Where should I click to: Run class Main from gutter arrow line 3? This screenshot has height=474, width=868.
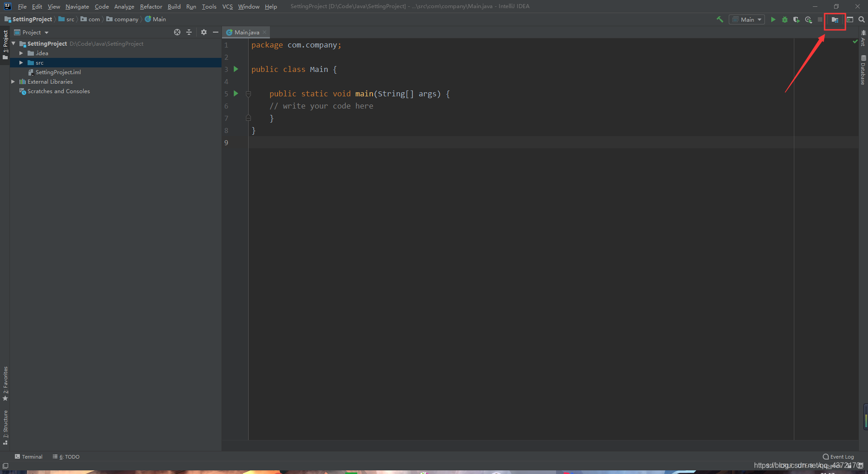pos(236,69)
